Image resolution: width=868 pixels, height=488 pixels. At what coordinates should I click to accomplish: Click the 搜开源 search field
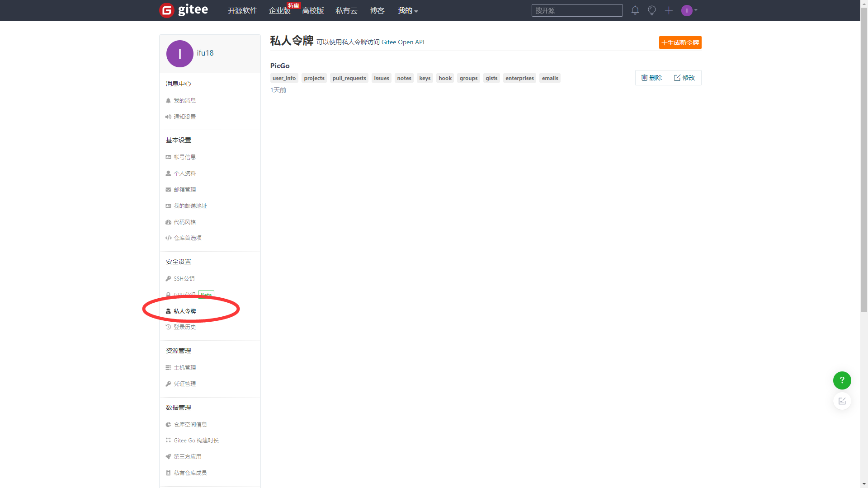(577, 10)
